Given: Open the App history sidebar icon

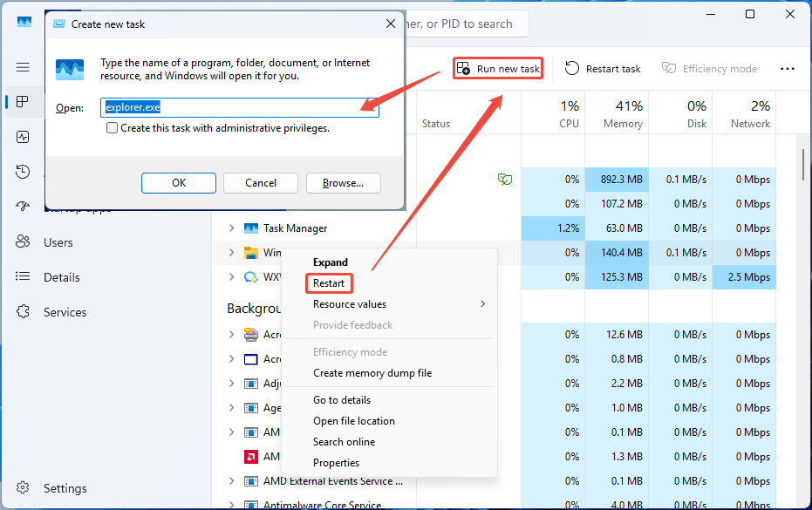Looking at the screenshot, I should point(23,171).
